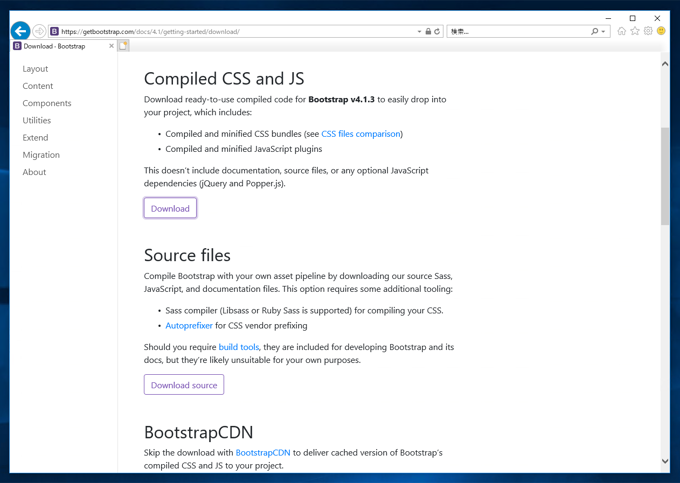Click the scrollbar up arrow
This screenshot has width=680, height=483.
click(x=665, y=64)
